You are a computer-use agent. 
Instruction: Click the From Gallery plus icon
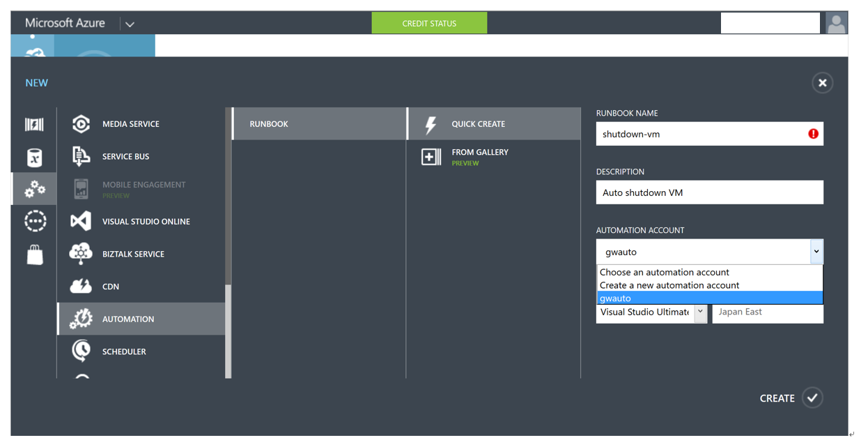431,157
